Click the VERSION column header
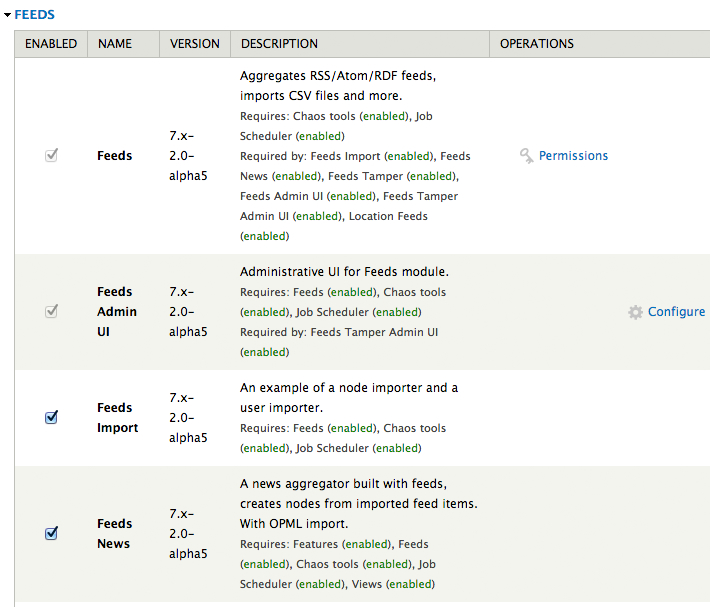This screenshot has height=607, width=710. point(195,44)
